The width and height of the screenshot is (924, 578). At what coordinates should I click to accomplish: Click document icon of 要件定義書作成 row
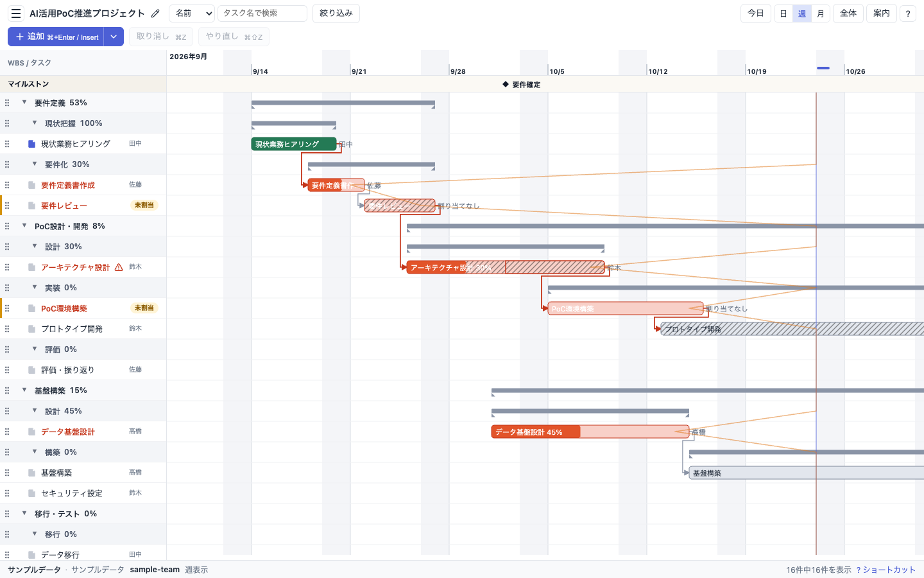click(x=31, y=185)
